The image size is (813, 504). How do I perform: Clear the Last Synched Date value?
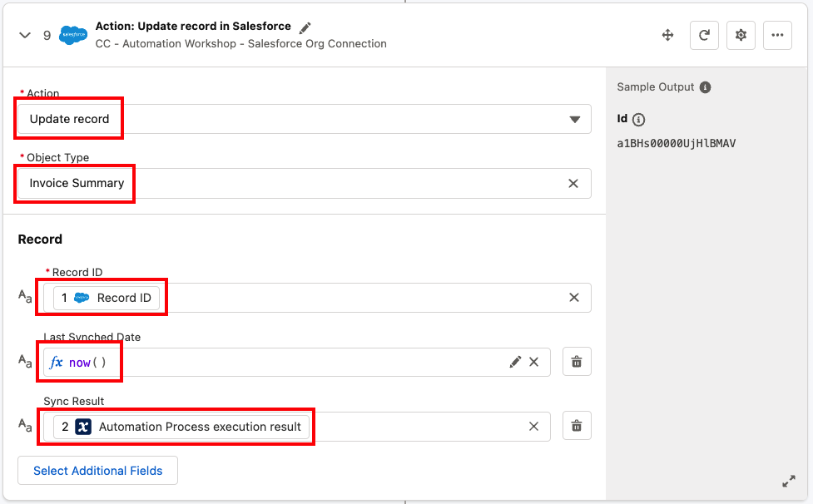(534, 362)
